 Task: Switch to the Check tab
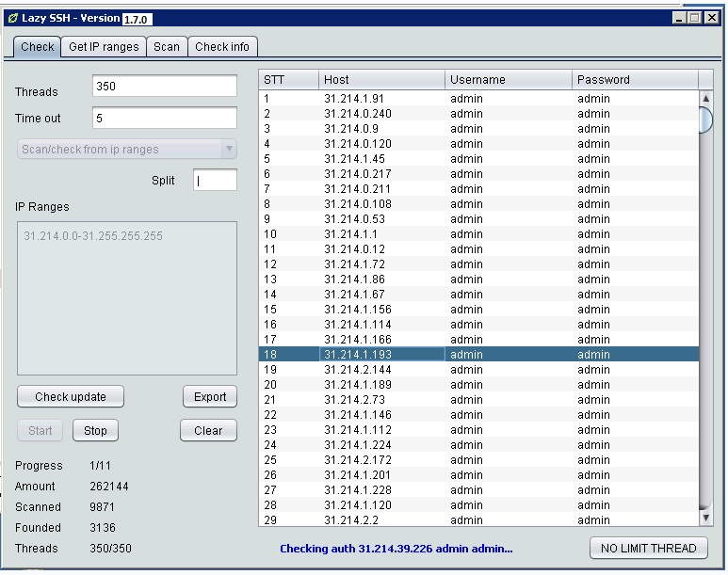click(37, 47)
